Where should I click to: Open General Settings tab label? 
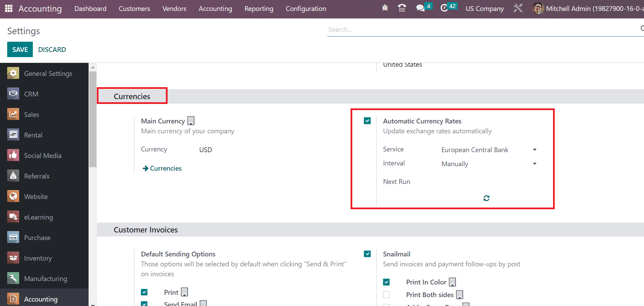click(48, 74)
